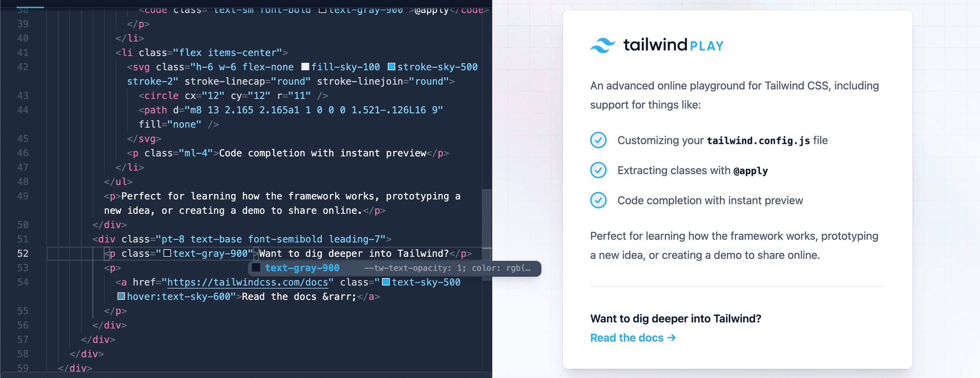
Task: Select text-gray-900 from the completion popup
Action: tap(302, 268)
